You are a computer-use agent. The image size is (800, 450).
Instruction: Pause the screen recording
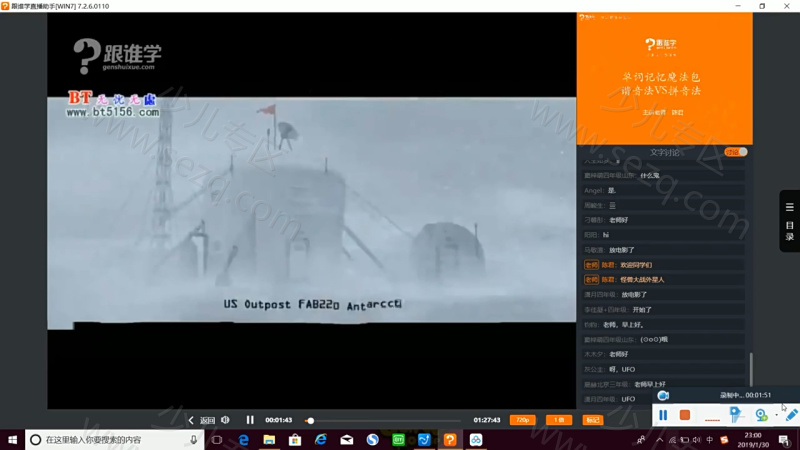click(x=663, y=415)
